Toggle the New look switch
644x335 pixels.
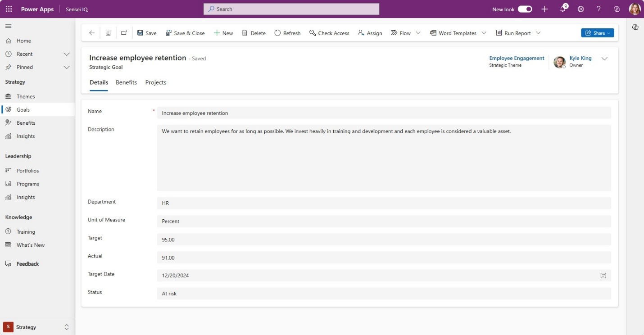point(525,9)
